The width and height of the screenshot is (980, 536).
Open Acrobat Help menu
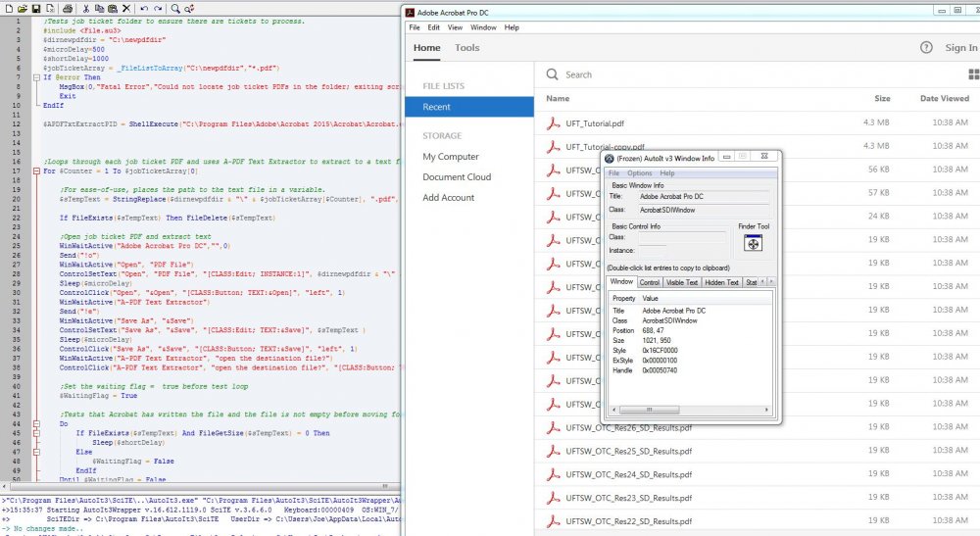click(x=512, y=27)
